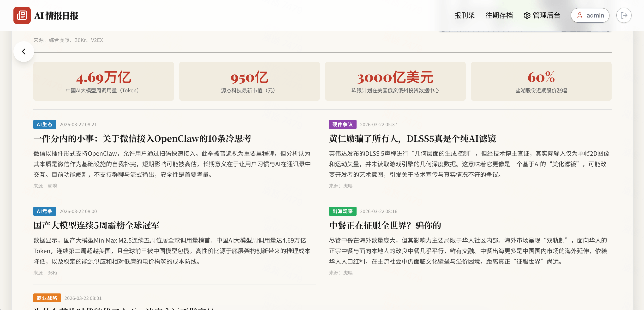Click the red AI情报日报 newspaper logo icon
This screenshot has height=310, width=644.
23,15
